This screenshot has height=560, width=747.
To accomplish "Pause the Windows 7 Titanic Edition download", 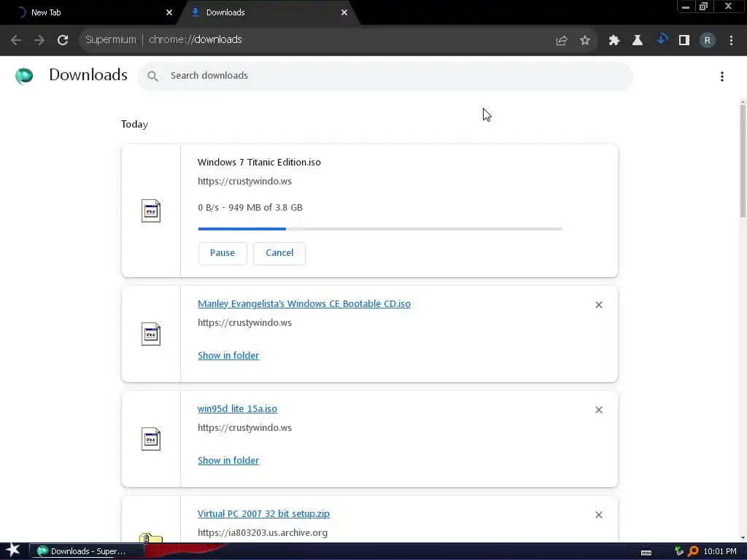I will [x=222, y=253].
